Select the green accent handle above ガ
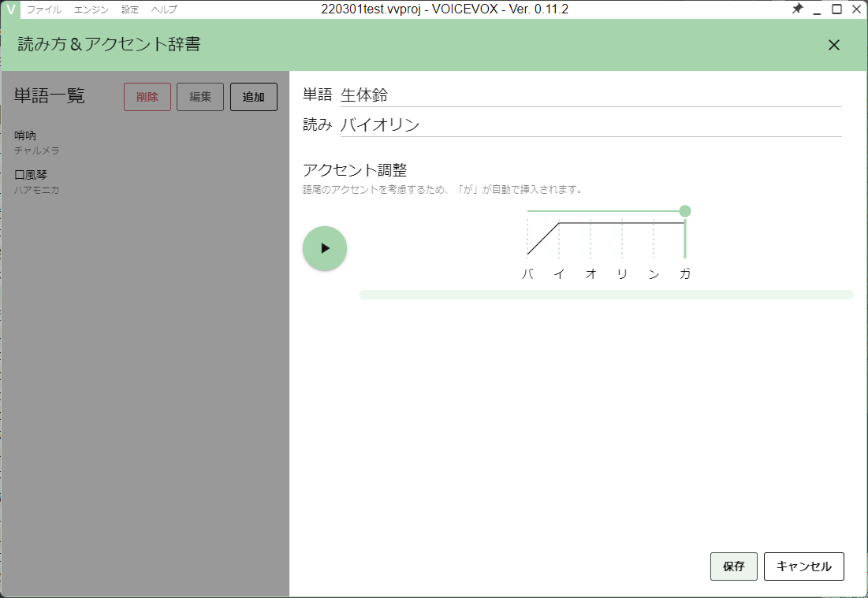 click(684, 210)
